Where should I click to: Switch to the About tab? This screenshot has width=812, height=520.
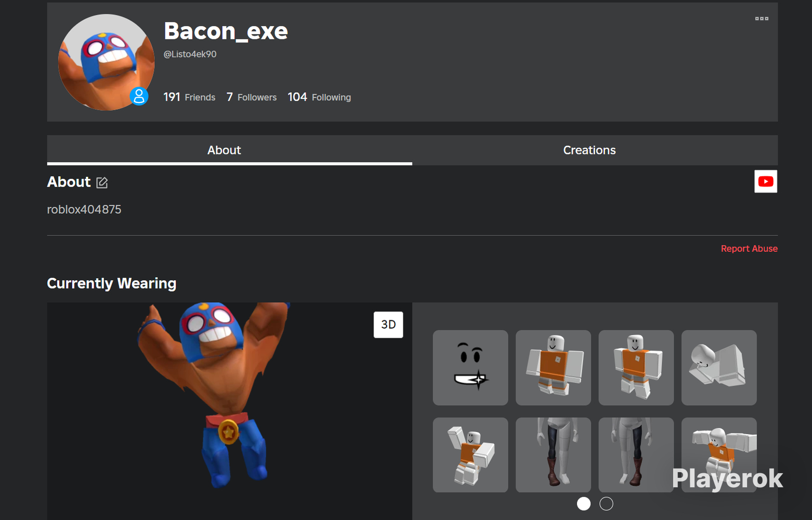point(230,150)
